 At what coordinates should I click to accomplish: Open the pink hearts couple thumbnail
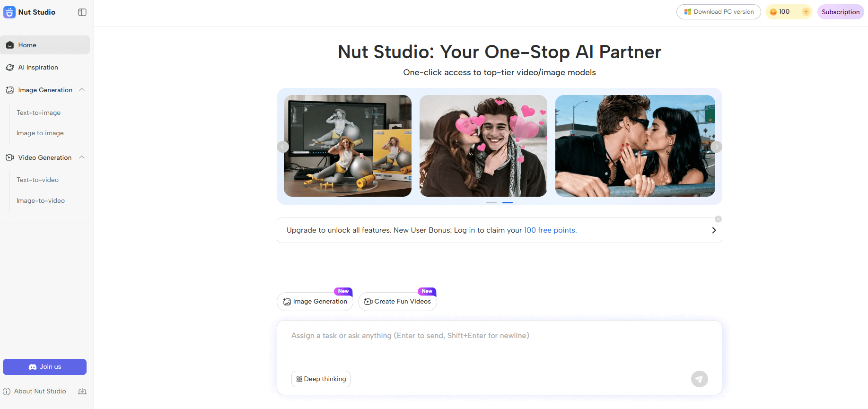(483, 146)
